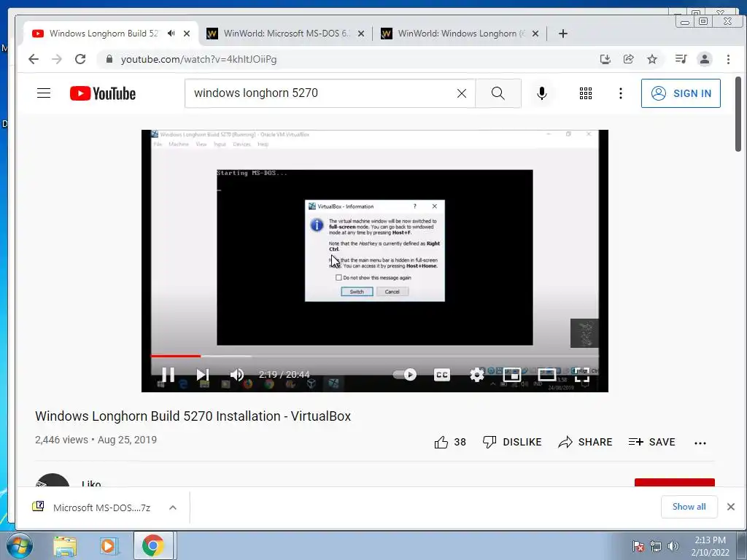
Task: Open a new browser tab
Action: pyautogui.click(x=562, y=34)
